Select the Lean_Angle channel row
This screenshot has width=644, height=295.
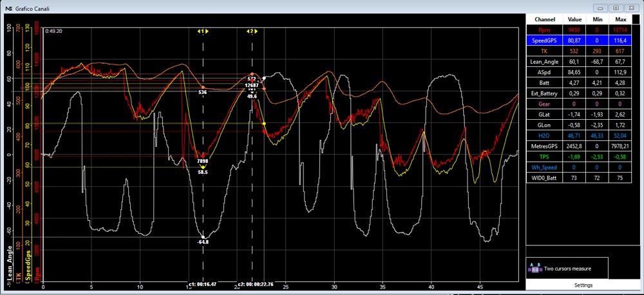pyautogui.click(x=579, y=62)
